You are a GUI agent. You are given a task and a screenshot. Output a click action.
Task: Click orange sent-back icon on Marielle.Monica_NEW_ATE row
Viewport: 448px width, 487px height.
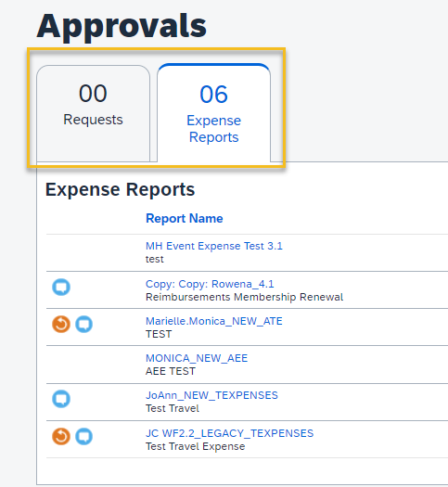[61, 325]
